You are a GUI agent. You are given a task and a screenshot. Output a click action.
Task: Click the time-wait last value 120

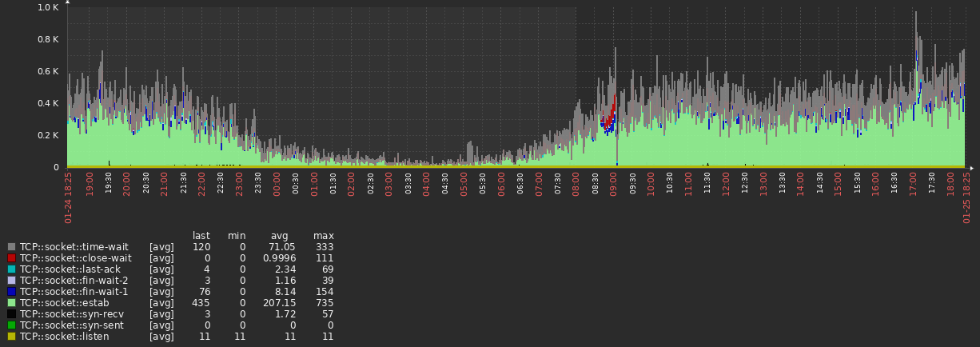201,247
